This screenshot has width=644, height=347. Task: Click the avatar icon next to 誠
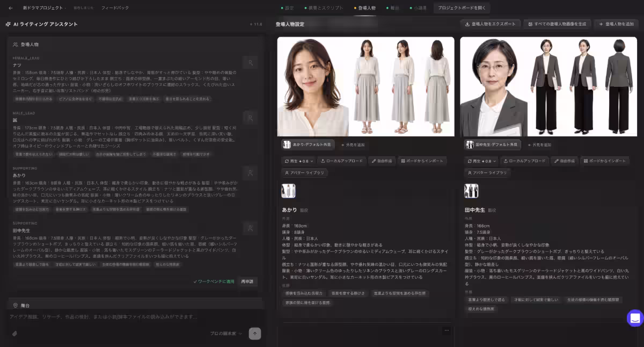pos(250,118)
